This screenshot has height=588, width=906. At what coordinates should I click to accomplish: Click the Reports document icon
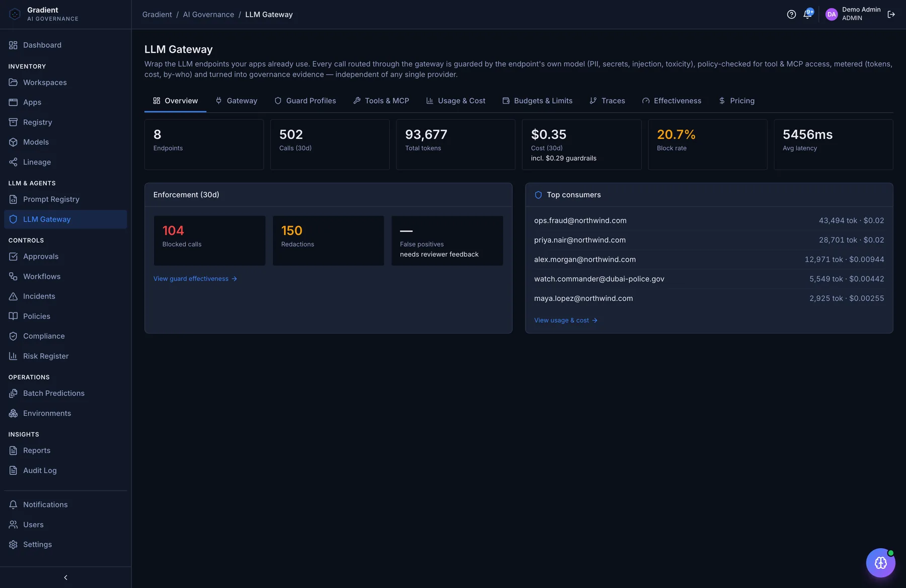13,451
